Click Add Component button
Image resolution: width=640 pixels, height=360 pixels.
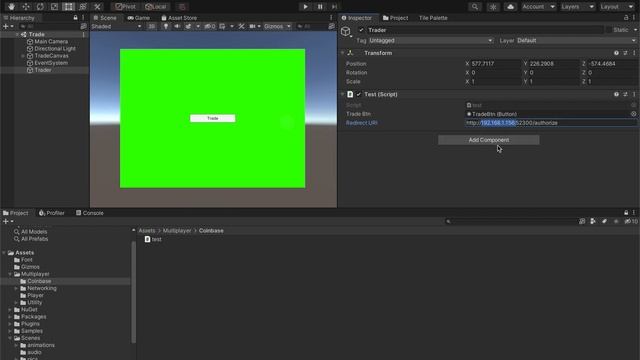point(489,140)
